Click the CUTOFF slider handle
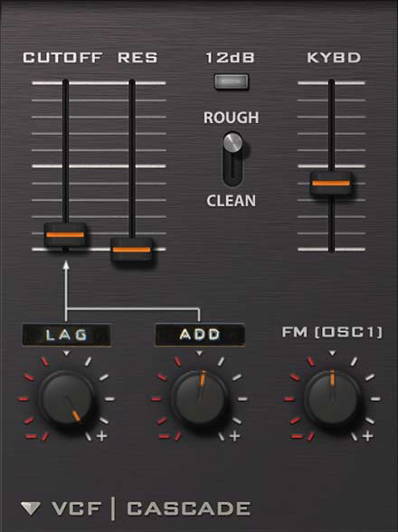This screenshot has width=398, height=532. (65, 235)
